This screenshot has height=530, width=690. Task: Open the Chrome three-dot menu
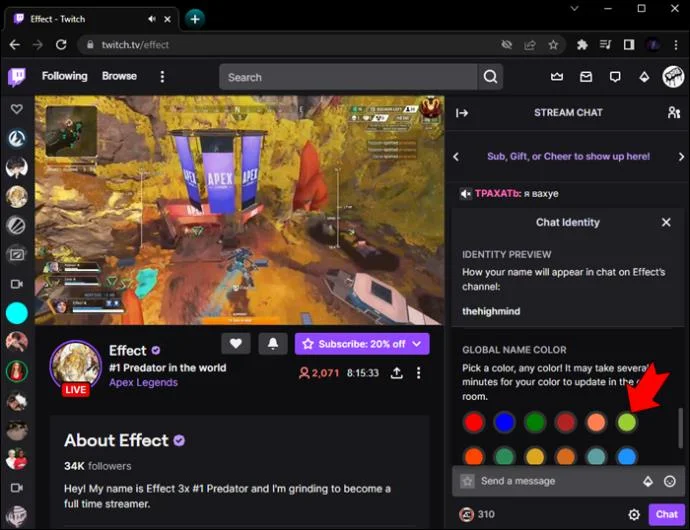point(675,45)
